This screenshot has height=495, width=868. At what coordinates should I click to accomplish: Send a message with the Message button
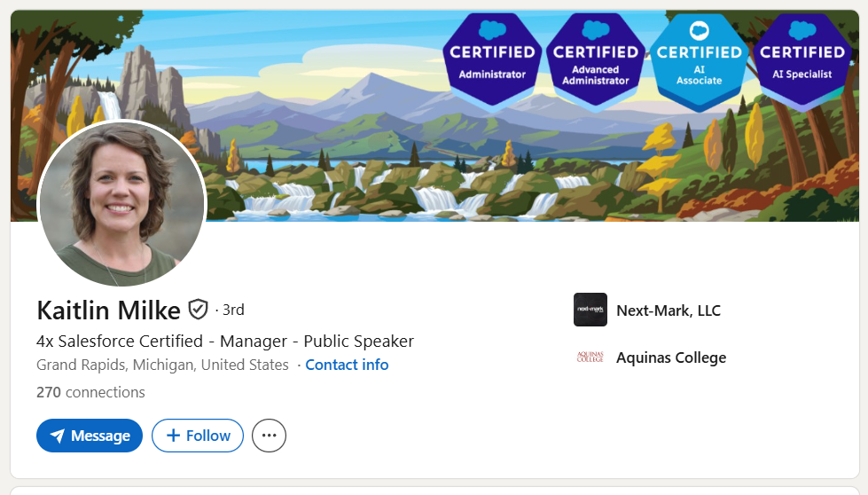pyautogui.click(x=90, y=436)
